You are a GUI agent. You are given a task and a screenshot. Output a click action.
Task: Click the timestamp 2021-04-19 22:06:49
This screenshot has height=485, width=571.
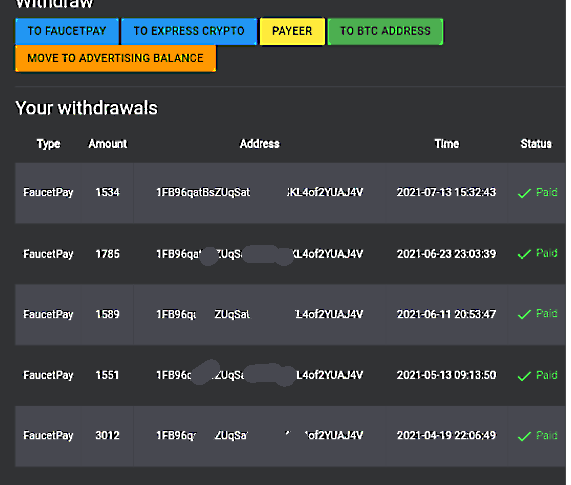click(446, 435)
